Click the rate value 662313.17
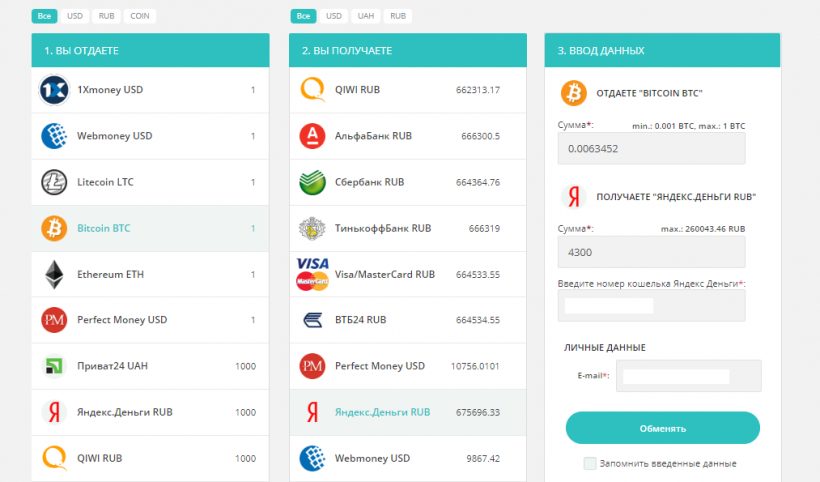 click(x=478, y=90)
